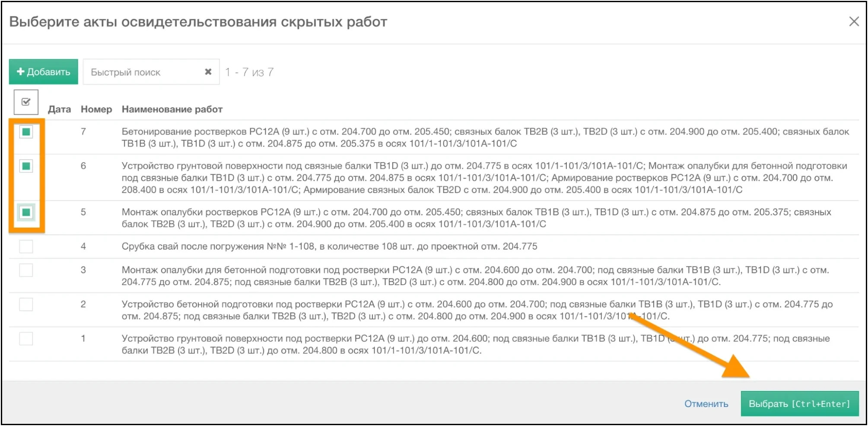The height and width of the screenshot is (426, 868).
Task: Click the Добавить button
Action: [x=43, y=71]
